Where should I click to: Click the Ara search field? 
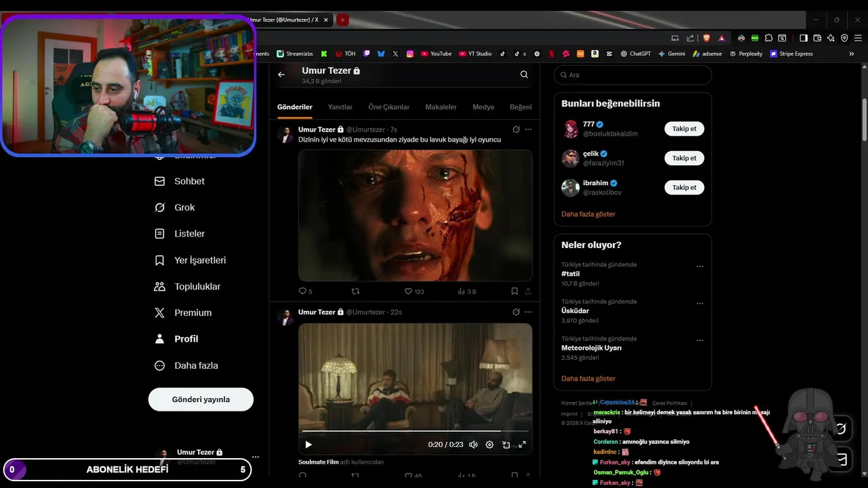[633, 75]
